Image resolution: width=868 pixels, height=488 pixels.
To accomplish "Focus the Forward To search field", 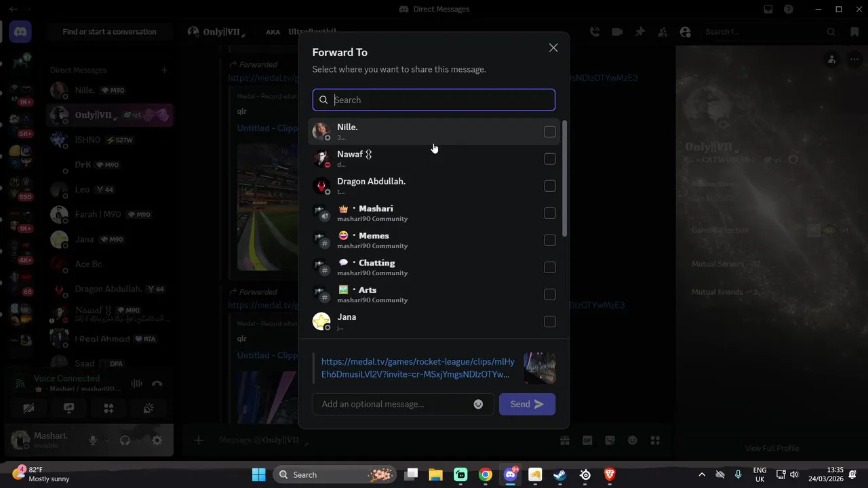I will click(x=434, y=100).
